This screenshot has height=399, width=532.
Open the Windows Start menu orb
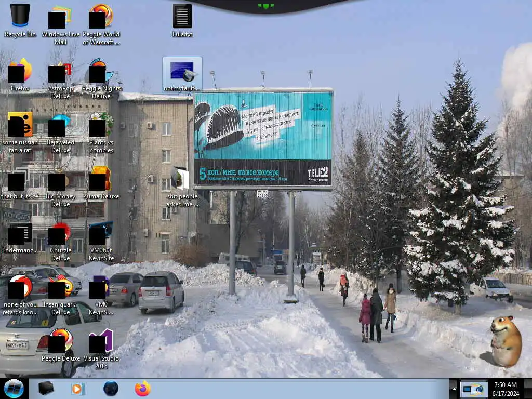[14, 389]
